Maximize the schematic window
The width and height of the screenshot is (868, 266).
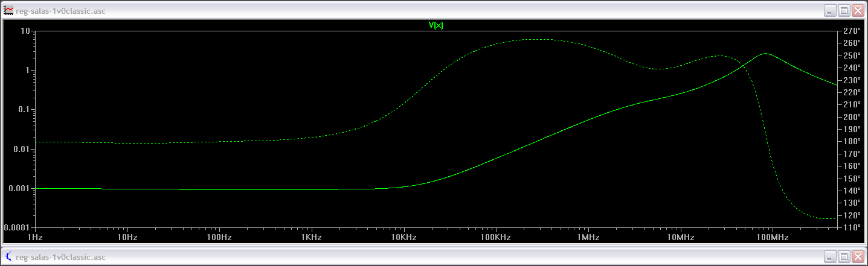844,257
